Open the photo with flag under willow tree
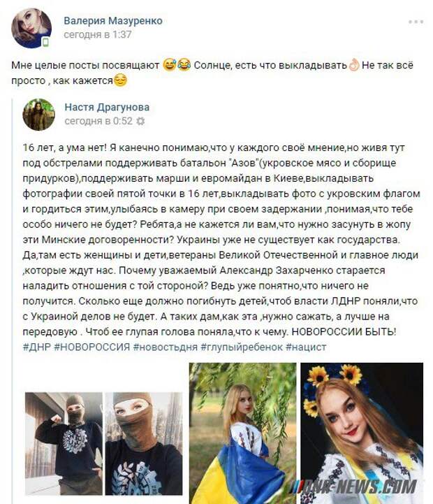The image size is (433, 504). tap(242, 433)
